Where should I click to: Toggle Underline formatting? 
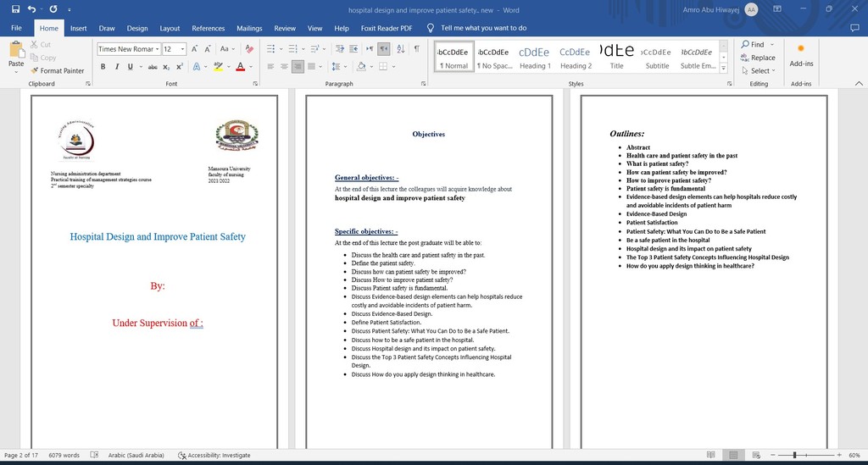tap(130, 66)
